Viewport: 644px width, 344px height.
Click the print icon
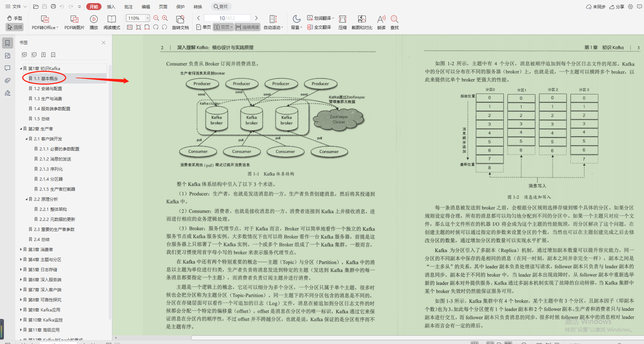pyautogui.click(x=53, y=7)
